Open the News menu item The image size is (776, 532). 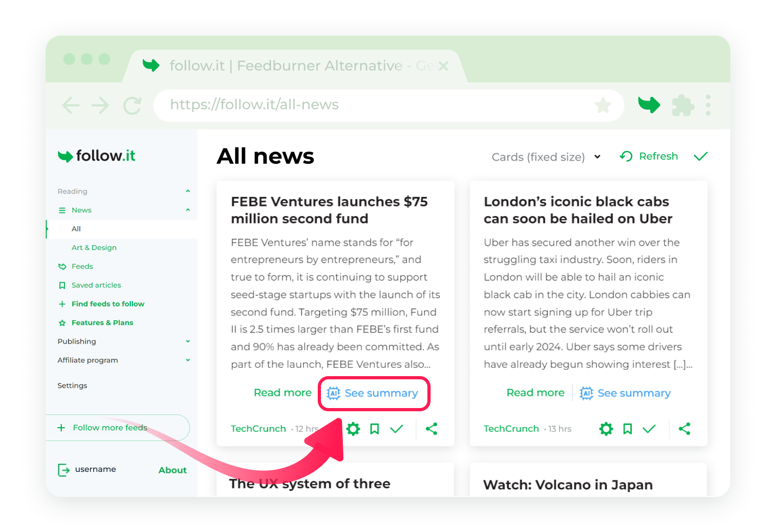click(81, 210)
